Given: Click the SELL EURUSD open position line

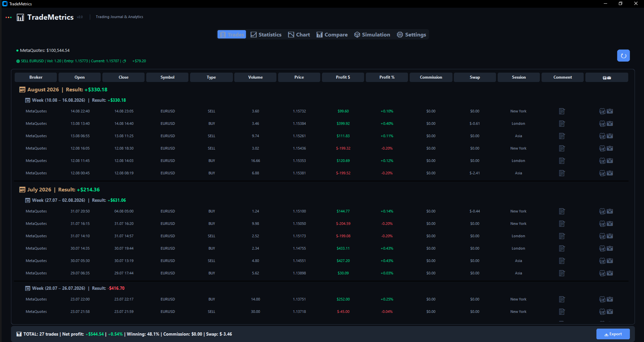Looking at the screenshot, I should [81, 61].
